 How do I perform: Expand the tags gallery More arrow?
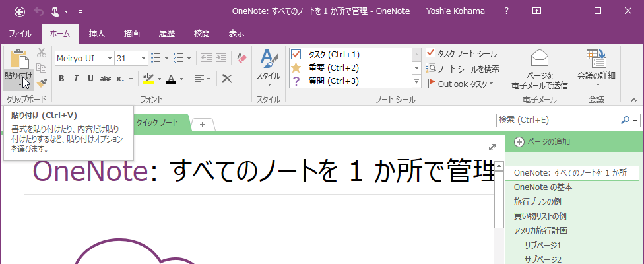click(x=417, y=81)
